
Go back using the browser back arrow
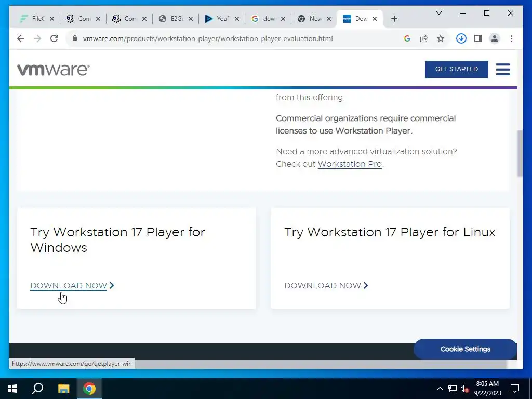click(x=21, y=38)
